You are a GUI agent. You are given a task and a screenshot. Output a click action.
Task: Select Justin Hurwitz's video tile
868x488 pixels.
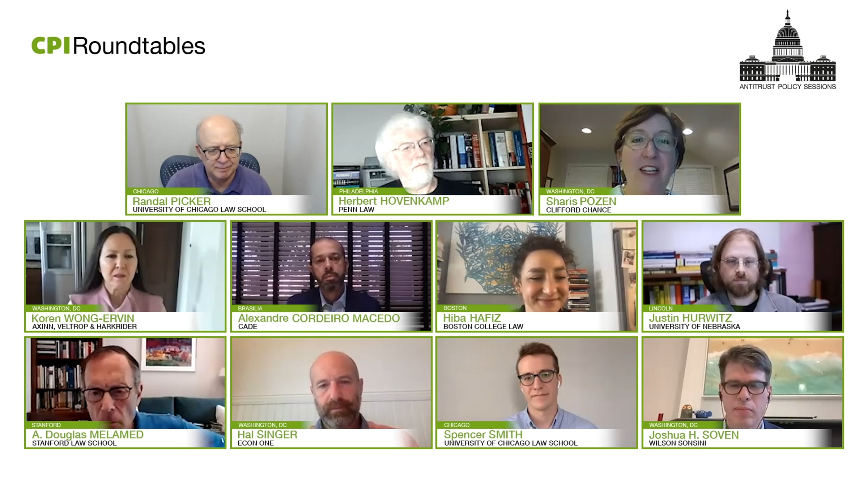pos(743,276)
